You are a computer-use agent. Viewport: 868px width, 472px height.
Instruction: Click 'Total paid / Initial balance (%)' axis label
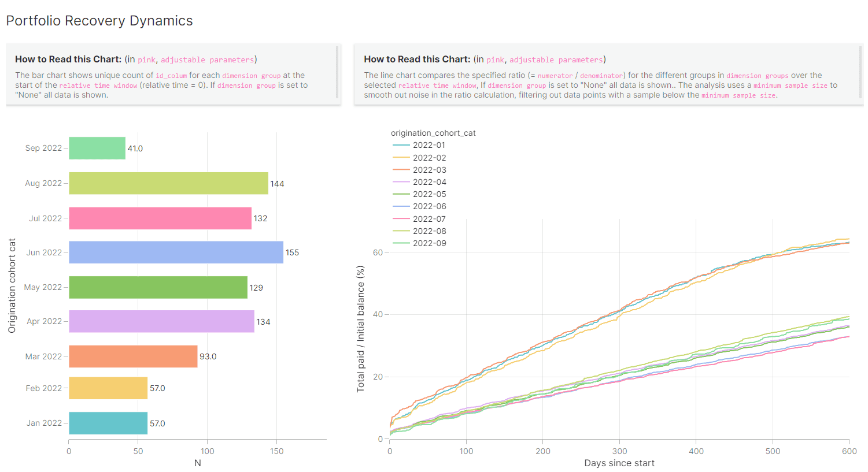tap(360, 329)
